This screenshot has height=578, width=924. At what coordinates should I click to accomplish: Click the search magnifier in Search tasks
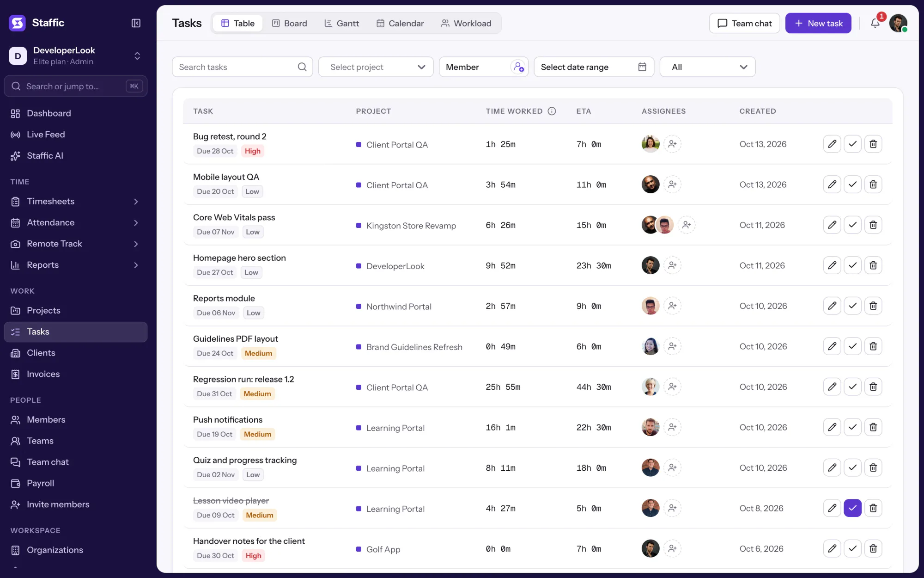click(x=302, y=67)
